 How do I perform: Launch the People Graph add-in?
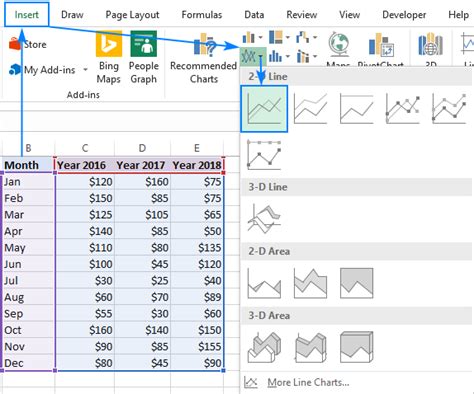coord(143,58)
